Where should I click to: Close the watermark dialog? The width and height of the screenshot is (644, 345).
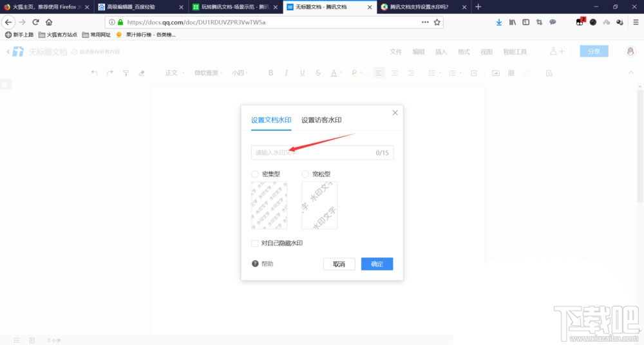395,113
